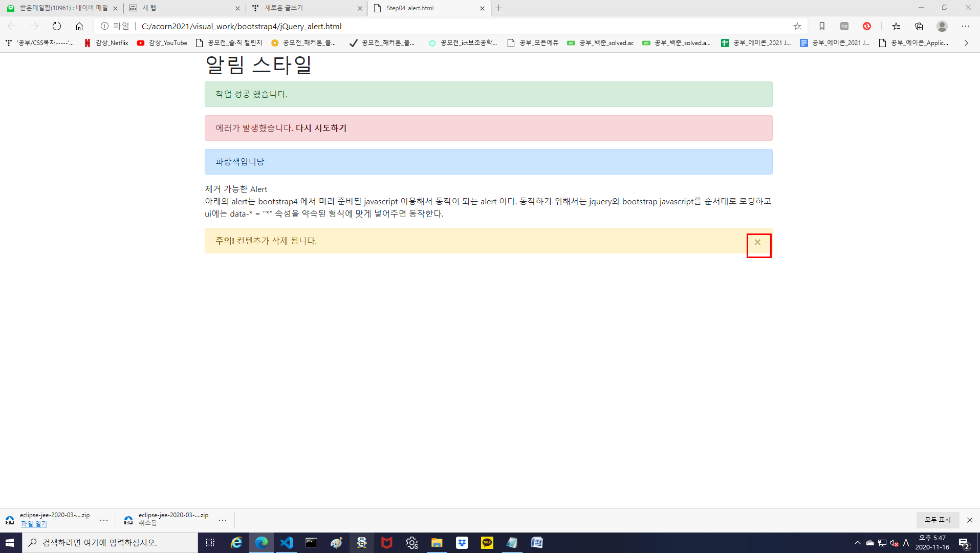Open options for the cancelled eclipse download
This screenshot has height=553, width=980.
click(223, 520)
